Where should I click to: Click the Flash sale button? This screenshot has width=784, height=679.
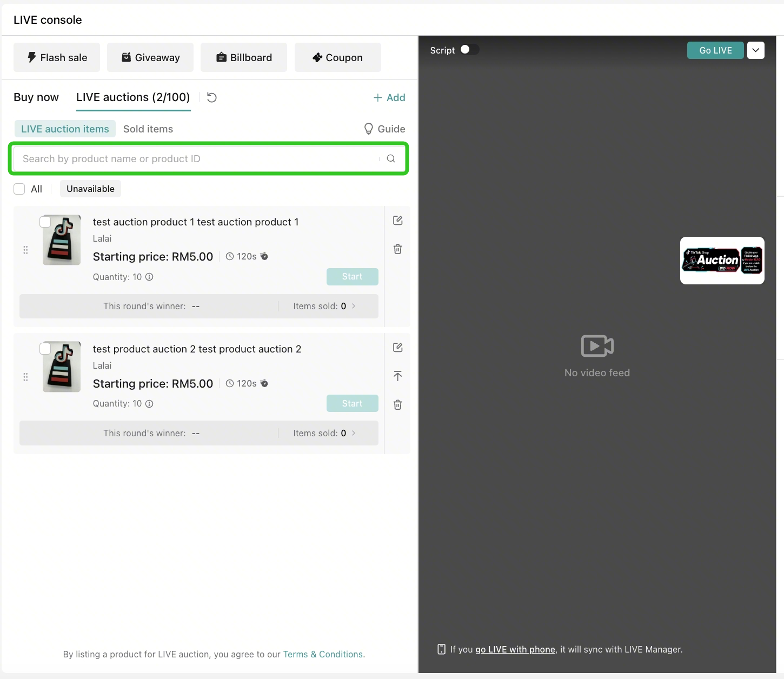coord(57,57)
